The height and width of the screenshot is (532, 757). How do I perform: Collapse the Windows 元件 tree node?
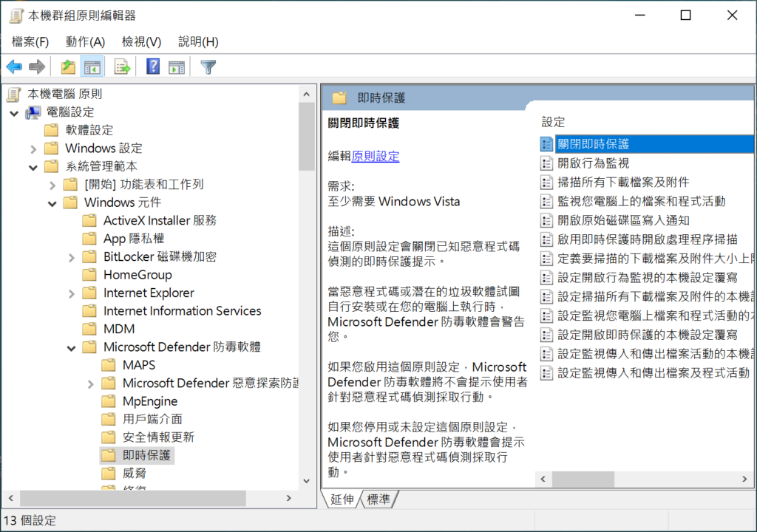[52, 203]
